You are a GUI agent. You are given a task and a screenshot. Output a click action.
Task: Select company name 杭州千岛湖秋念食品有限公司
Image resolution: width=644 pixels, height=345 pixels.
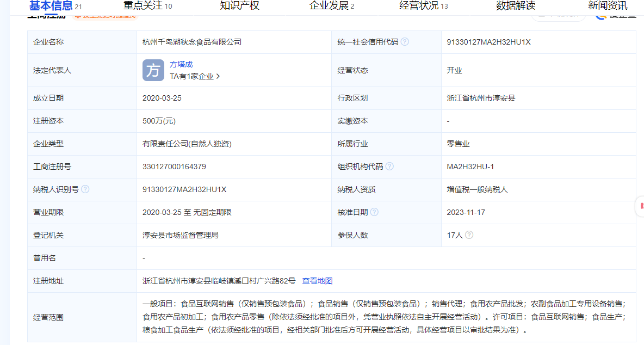[x=192, y=42]
